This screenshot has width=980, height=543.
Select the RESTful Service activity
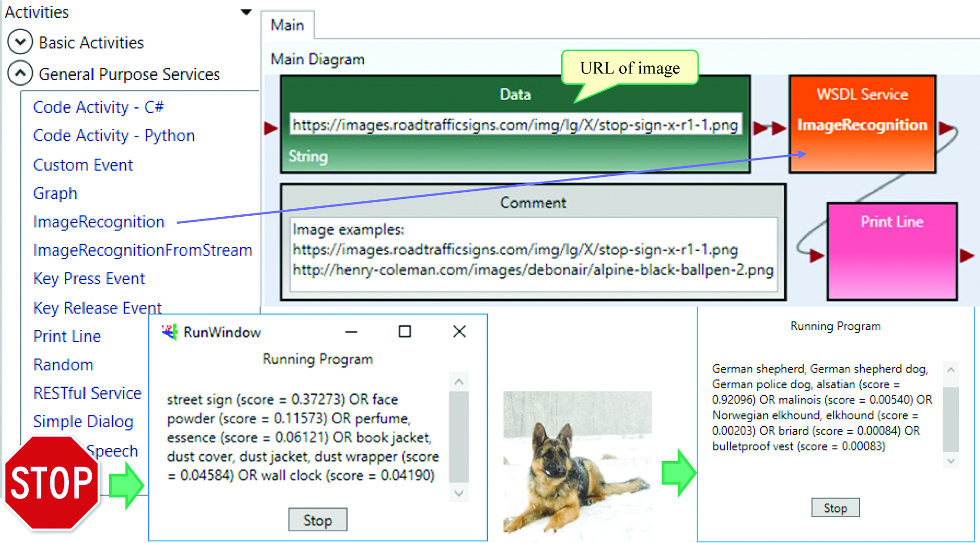click(87, 393)
